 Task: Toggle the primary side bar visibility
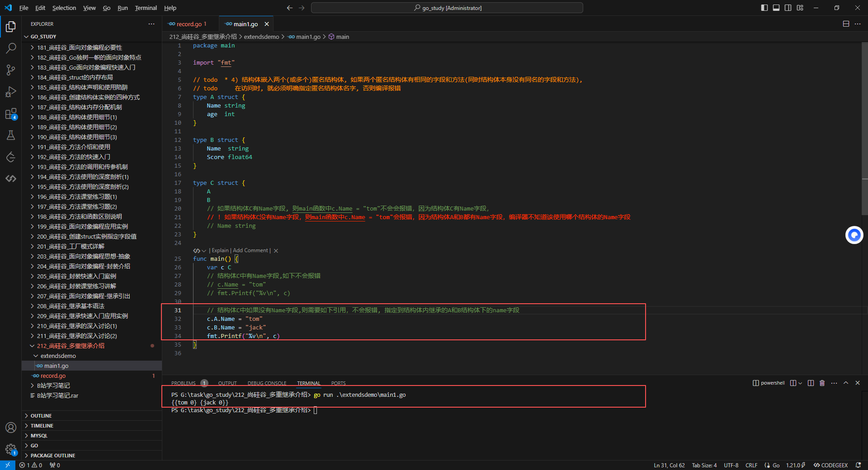[x=764, y=8]
